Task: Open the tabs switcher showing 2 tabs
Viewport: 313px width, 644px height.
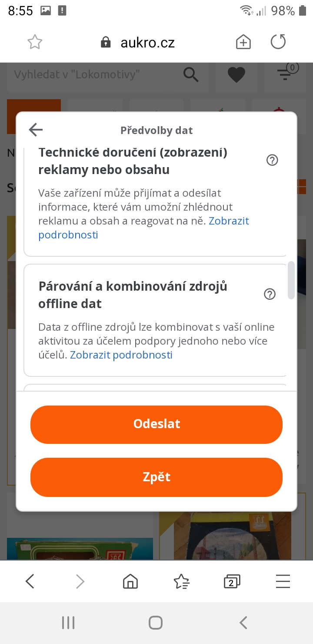Action: [x=232, y=581]
